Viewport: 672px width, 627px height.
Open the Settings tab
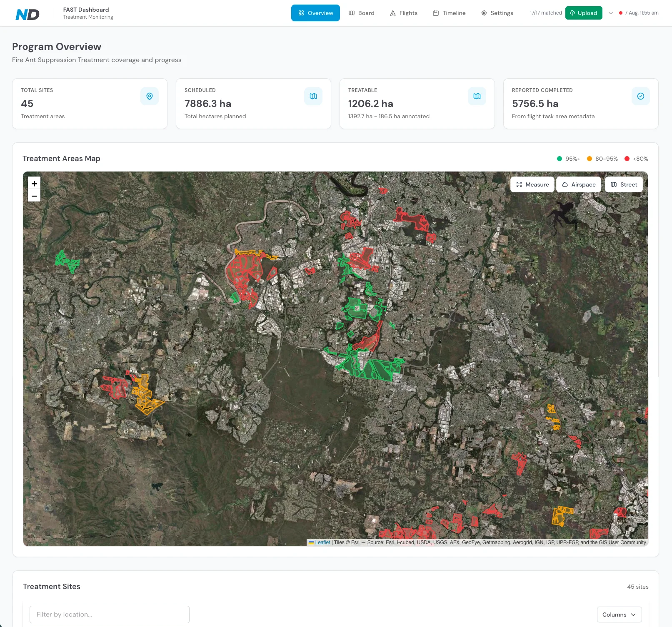[497, 13]
